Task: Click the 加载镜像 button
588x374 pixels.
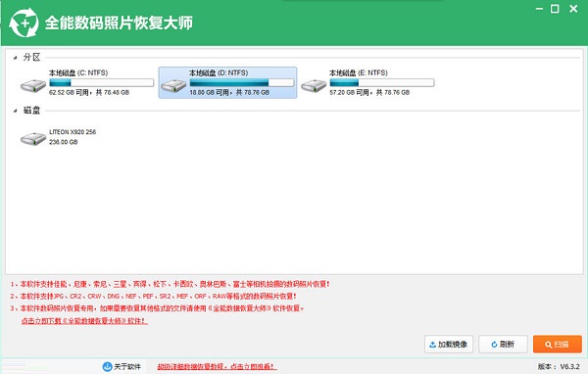Action: click(449, 344)
